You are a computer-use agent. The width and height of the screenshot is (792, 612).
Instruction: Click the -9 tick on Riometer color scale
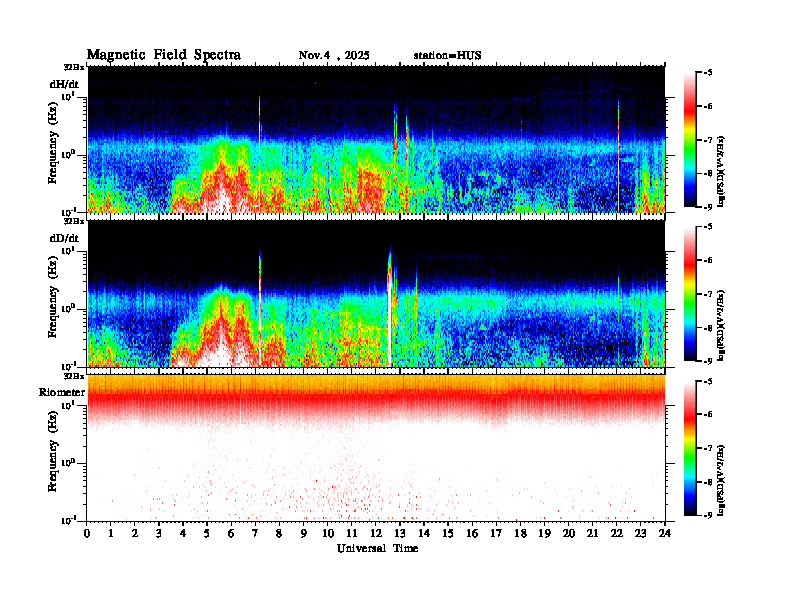[x=708, y=515]
